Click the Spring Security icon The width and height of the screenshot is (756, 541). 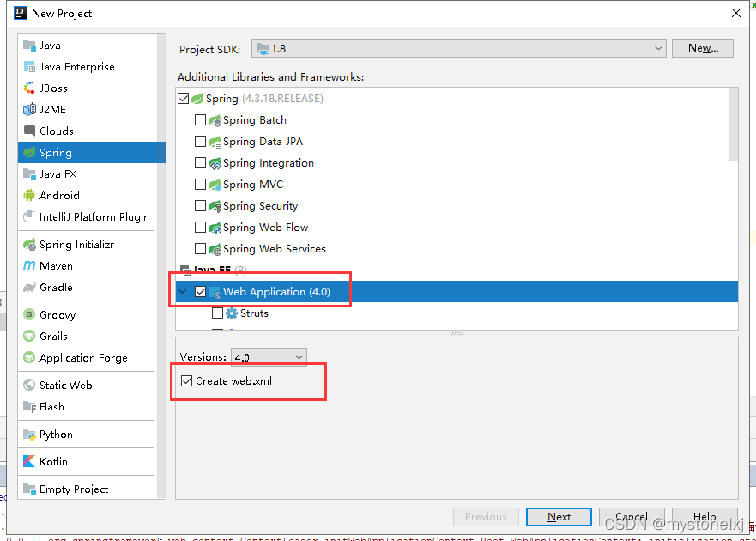pos(215,206)
